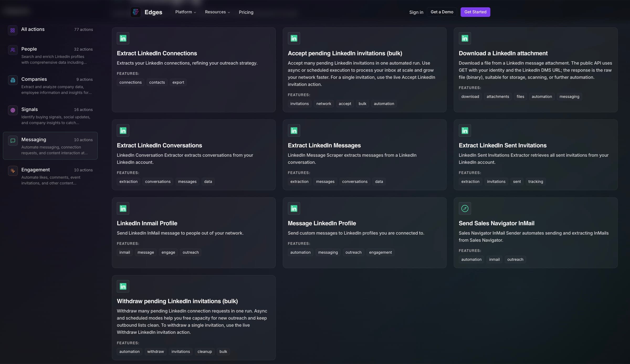Click the "download" feature tag

click(x=470, y=97)
